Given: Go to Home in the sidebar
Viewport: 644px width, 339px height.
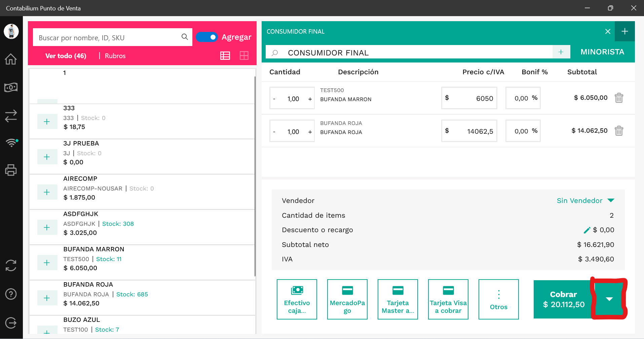Looking at the screenshot, I should pyautogui.click(x=11, y=59).
